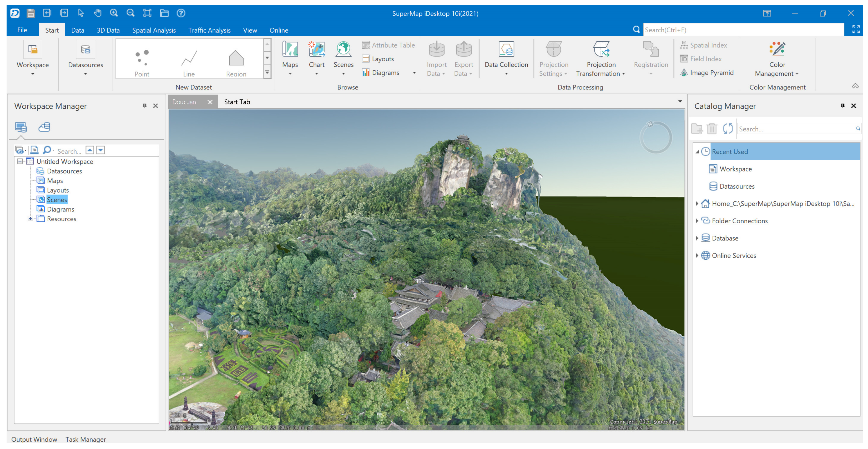Pin the Catalog Manager panel
This screenshot has width=868, height=449.
tap(842, 106)
